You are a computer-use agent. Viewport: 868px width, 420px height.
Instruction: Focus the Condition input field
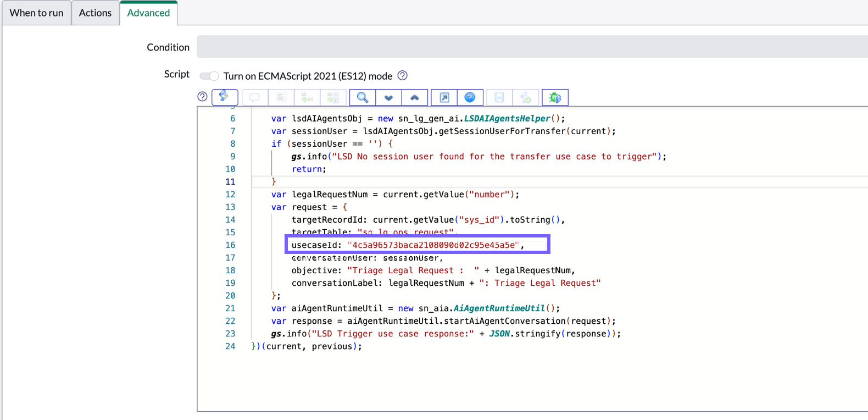point(532,47)
